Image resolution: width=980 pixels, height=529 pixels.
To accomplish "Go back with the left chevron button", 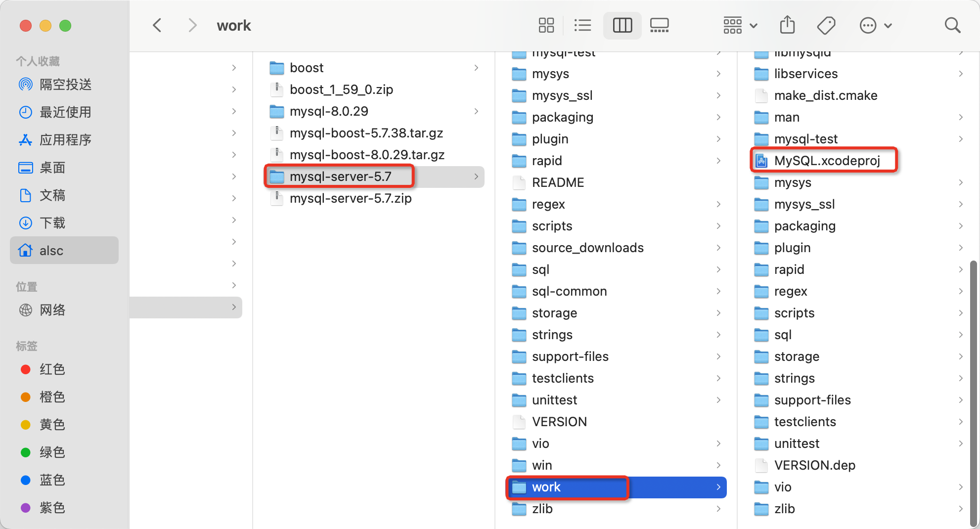I will point(157,25).
